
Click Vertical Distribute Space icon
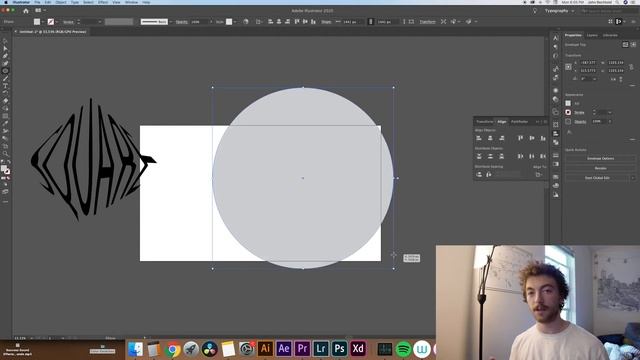pos(479,175)
